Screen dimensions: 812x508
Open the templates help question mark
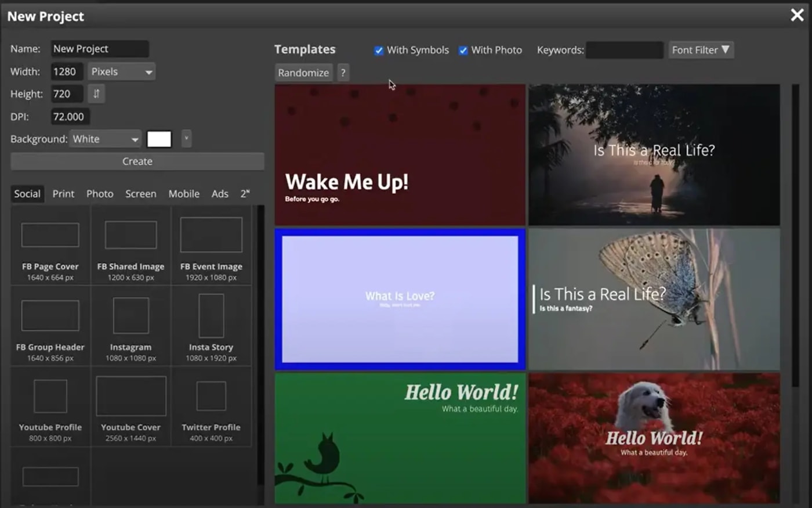(x=343, y=72)
